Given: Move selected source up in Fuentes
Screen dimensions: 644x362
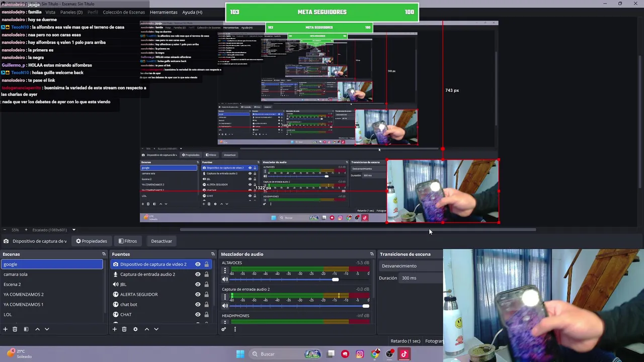Looking at the screenshot, I should [x=146, y=329].
